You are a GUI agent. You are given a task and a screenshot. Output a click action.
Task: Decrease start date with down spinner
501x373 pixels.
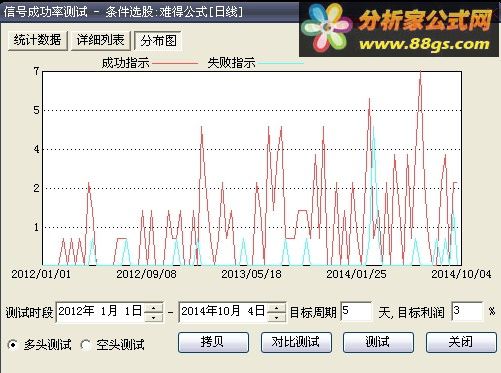(154, 317)
